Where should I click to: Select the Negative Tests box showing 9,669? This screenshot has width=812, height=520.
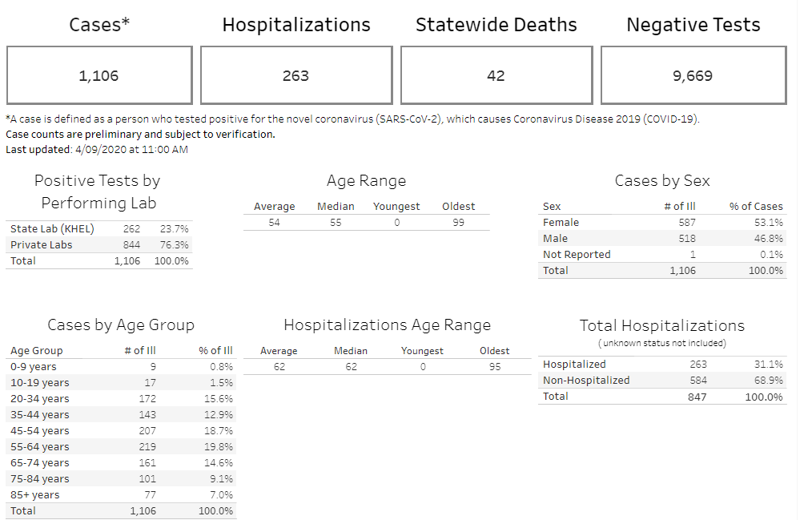point(693,75)
